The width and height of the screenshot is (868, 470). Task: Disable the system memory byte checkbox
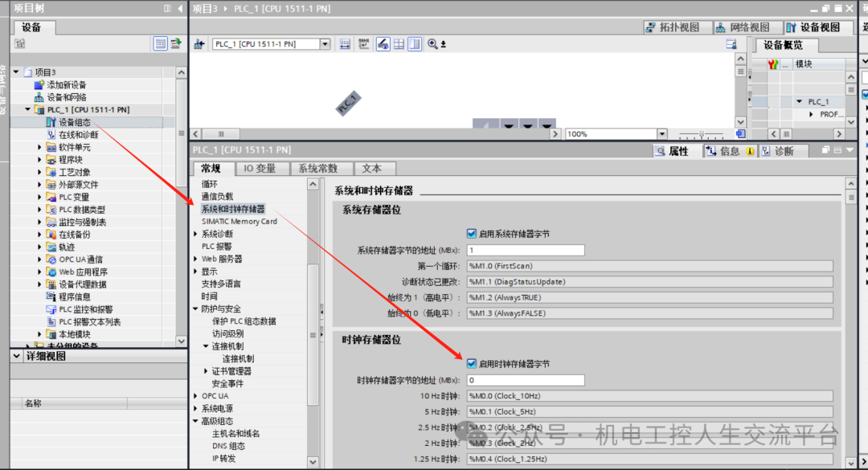[472, 234]
